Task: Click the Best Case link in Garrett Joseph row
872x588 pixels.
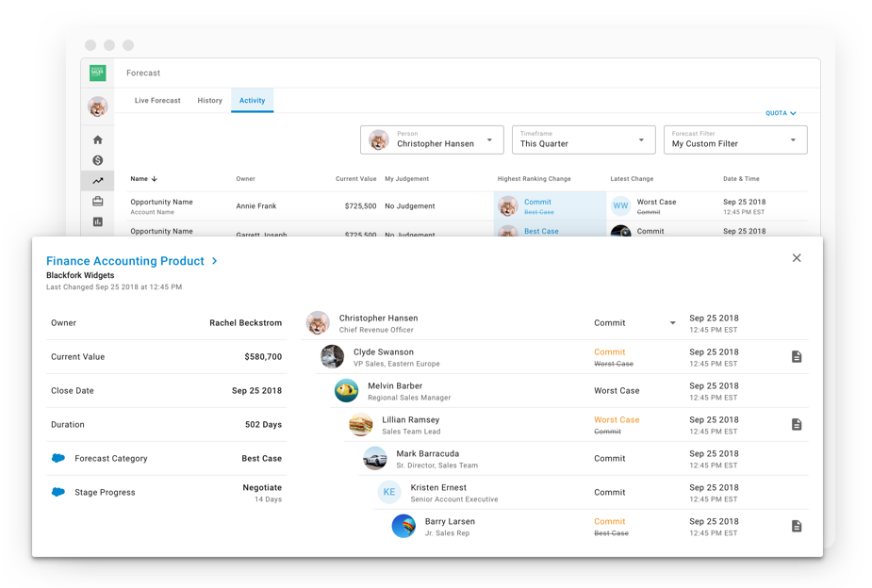Action: (541, 231)
